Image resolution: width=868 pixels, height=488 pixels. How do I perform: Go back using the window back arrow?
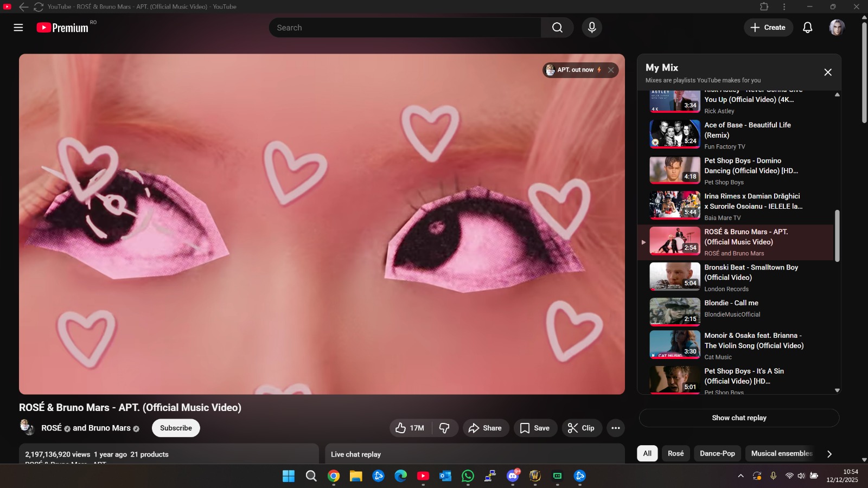pos(23,7)
